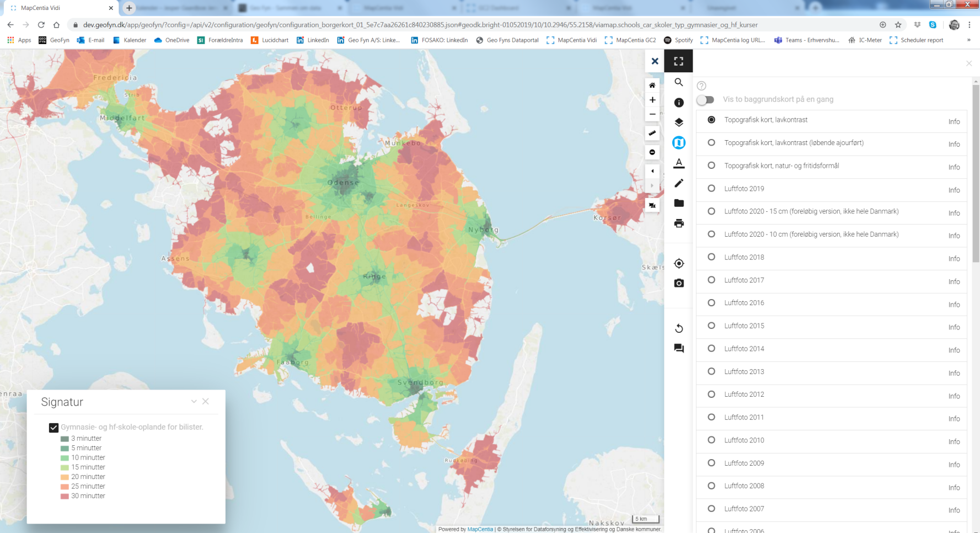Click the MapCentia link in attribution
980x533 pixels.
point(480,529)
